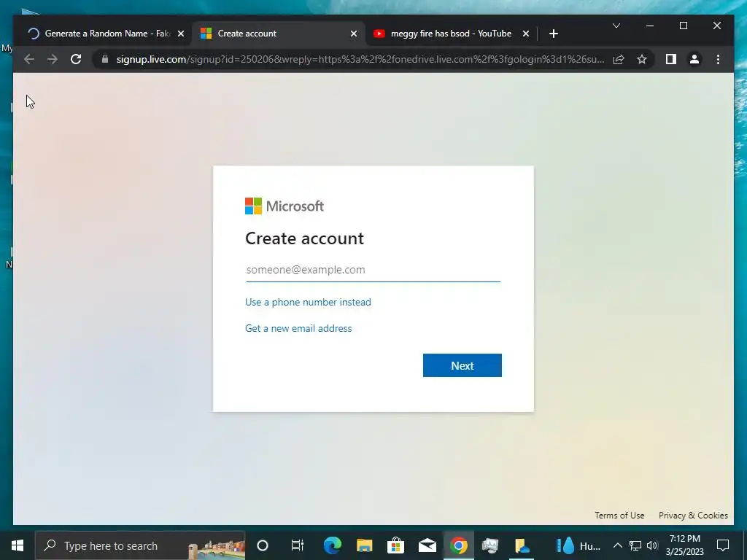This screenshot has width=747, height=560.
Task: Close the meggy fire has bsod tab
Action: coord(525,34)
